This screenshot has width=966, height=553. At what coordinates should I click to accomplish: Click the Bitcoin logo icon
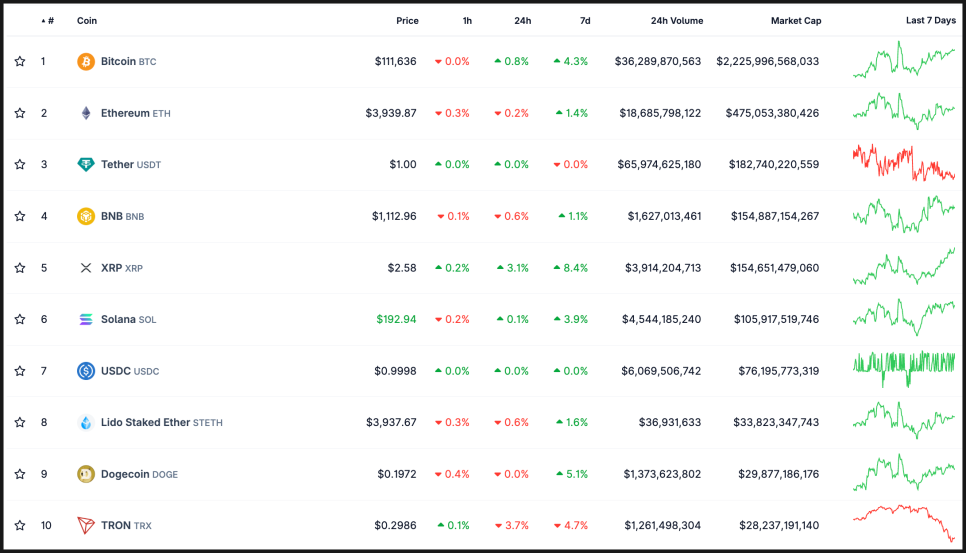point(86,62)
